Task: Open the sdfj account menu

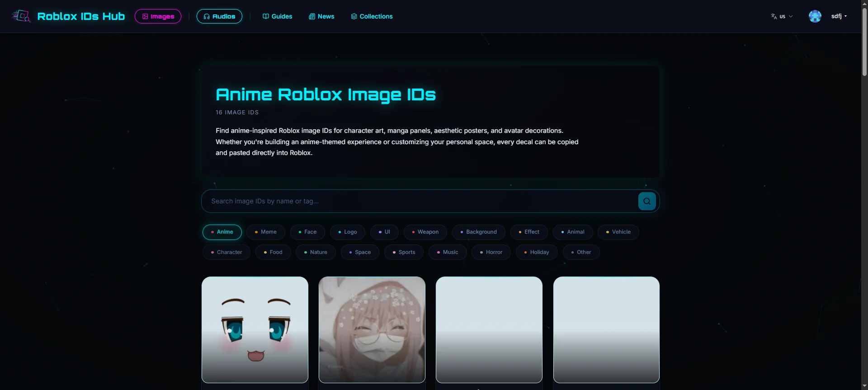Action: click(839, 16)
